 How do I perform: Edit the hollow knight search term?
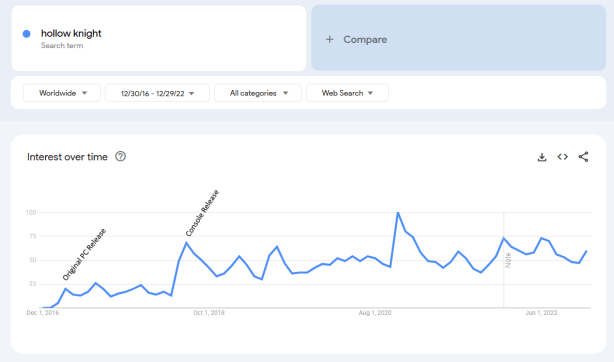click(159, 38)
